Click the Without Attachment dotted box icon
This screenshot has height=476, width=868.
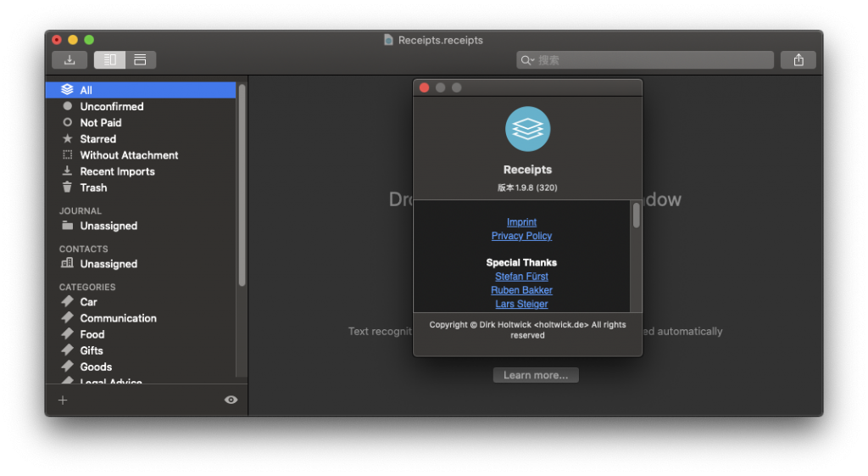click(x=67, y=154)
